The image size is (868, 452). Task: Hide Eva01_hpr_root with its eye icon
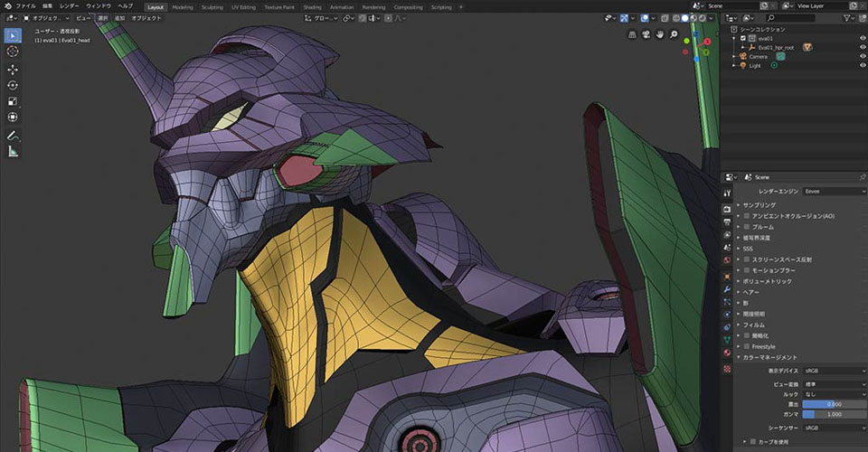[x=863, y=48]
